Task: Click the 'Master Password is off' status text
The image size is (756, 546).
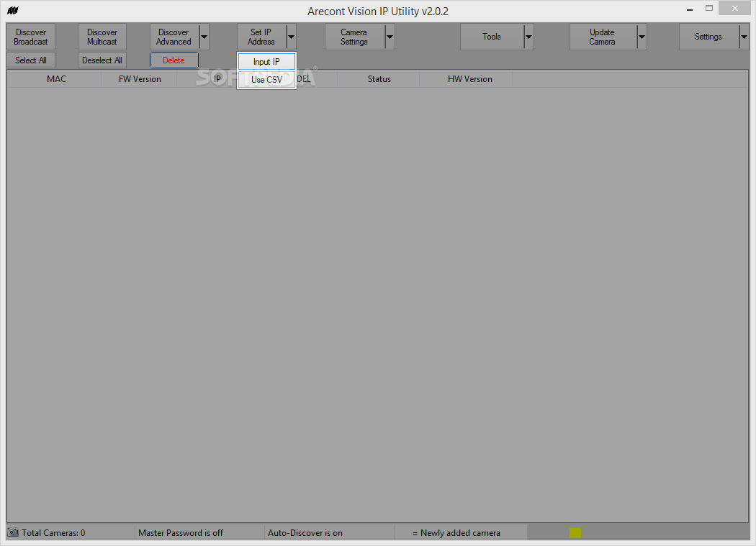Action: coord(181,533)
